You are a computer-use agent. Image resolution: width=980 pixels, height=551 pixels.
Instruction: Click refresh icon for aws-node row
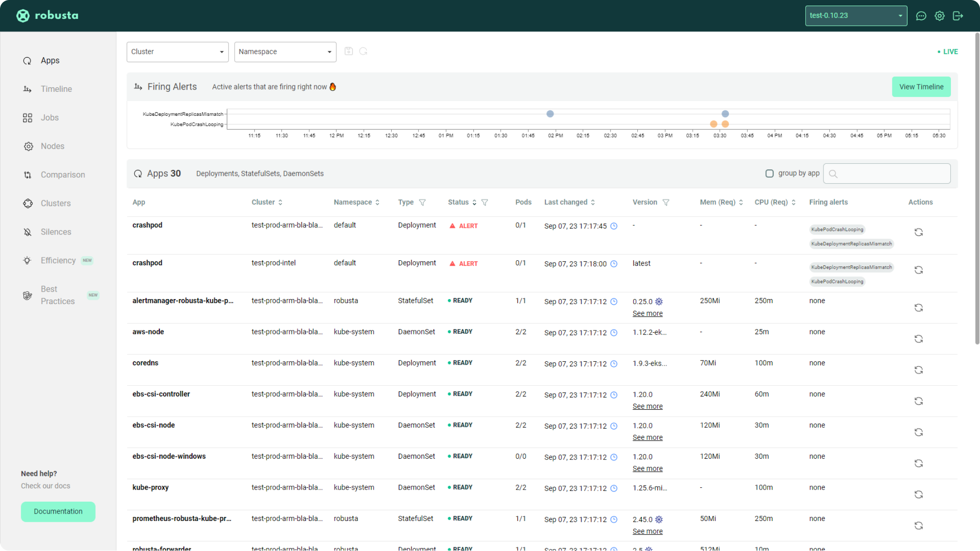click(x=919, y=339)
